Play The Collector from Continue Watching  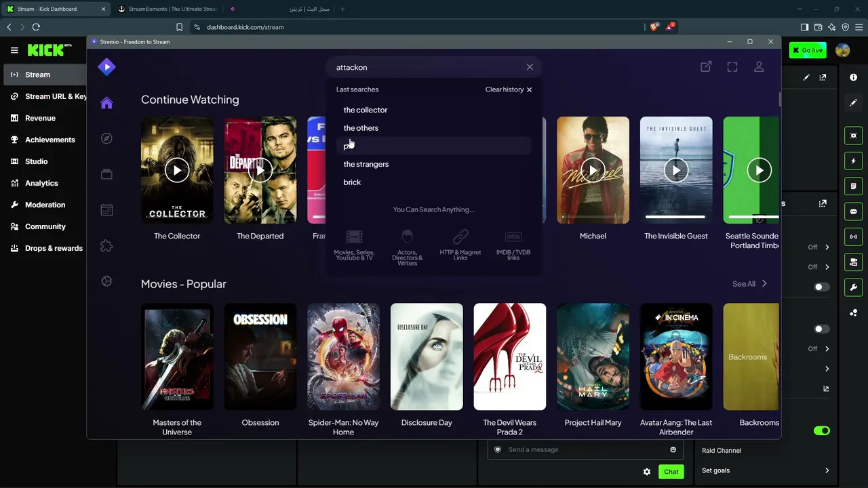[177, 170]
